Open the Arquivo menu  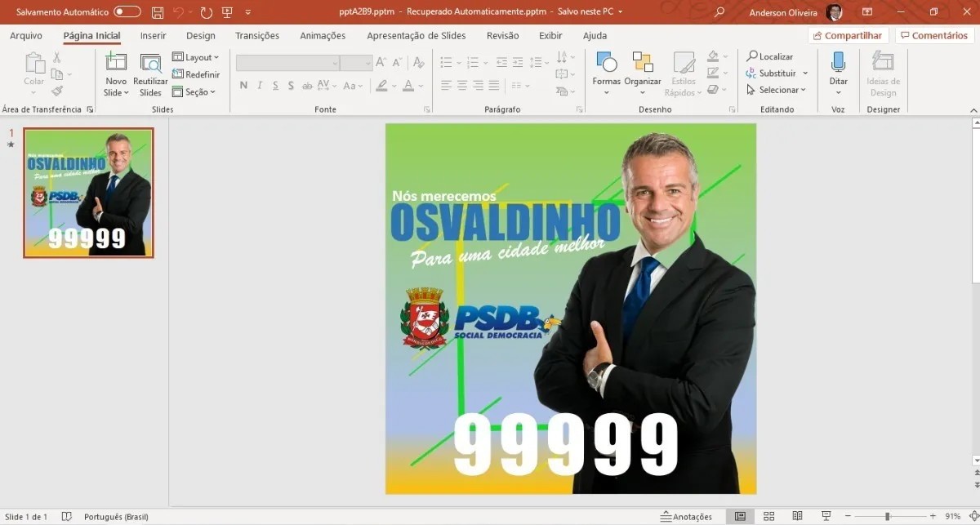click(26, 36)
